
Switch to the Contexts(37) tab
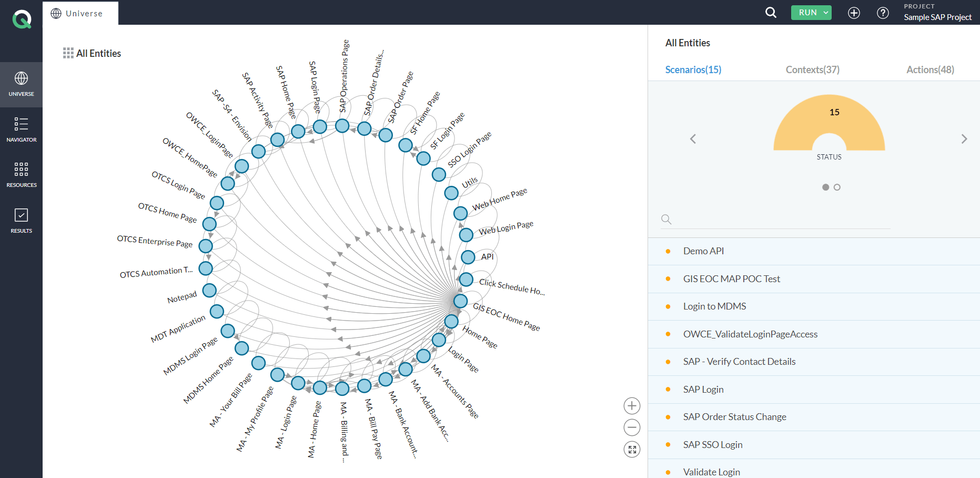[x=813, y=69]
